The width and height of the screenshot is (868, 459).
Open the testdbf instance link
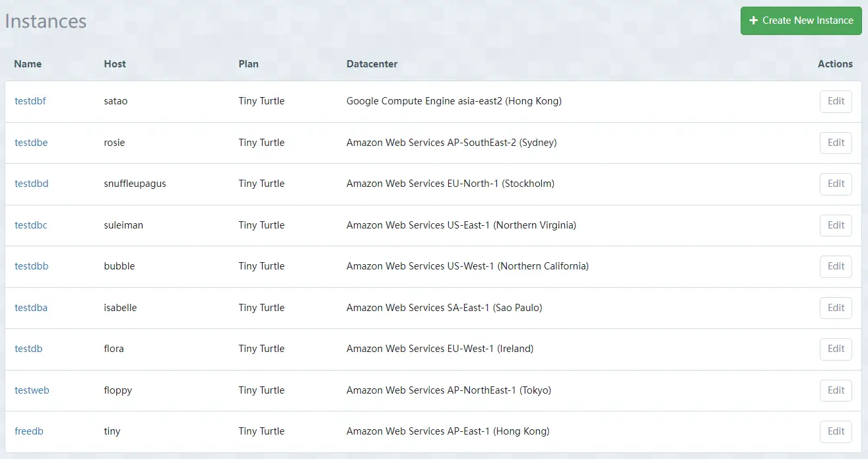pyautogui.click(x=30, y=101)
